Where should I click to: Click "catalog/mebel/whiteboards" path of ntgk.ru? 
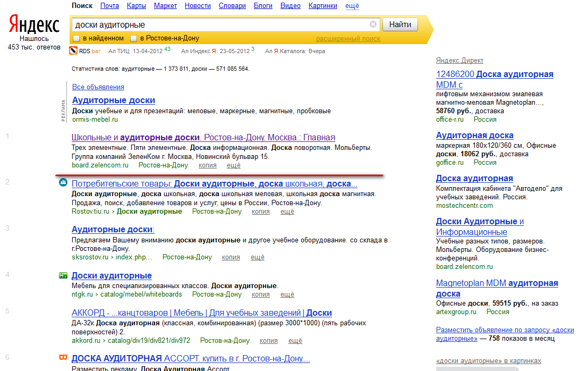tap(141, 294)
